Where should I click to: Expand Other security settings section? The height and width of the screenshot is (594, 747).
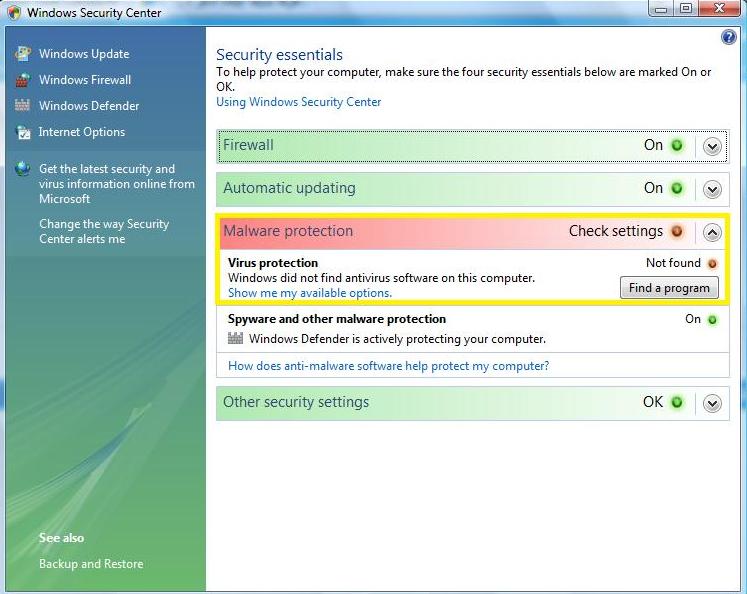pyautogui.click(x=712, y=403)
